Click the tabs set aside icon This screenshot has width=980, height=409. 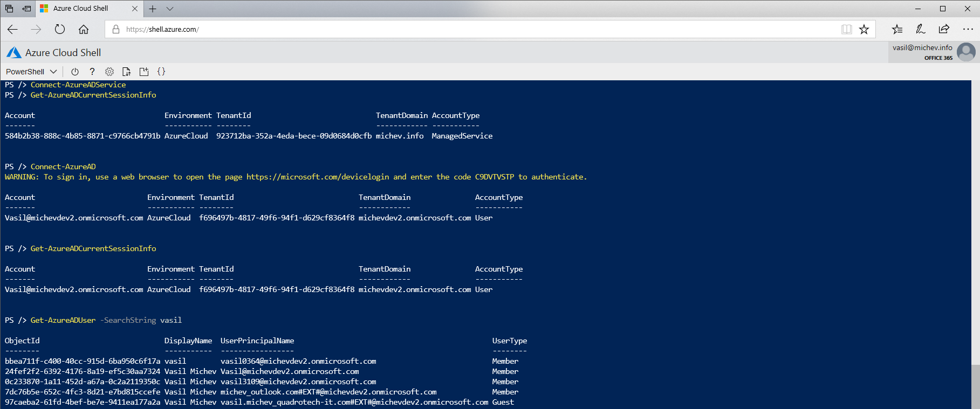point(9,9)
